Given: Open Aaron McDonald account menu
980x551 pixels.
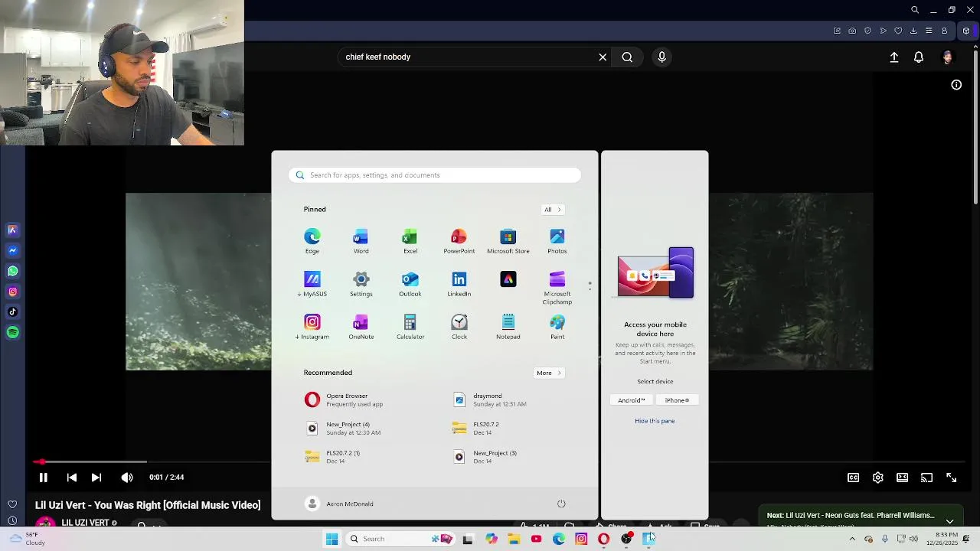Looking at the screenshot, I should pos(339,504).
